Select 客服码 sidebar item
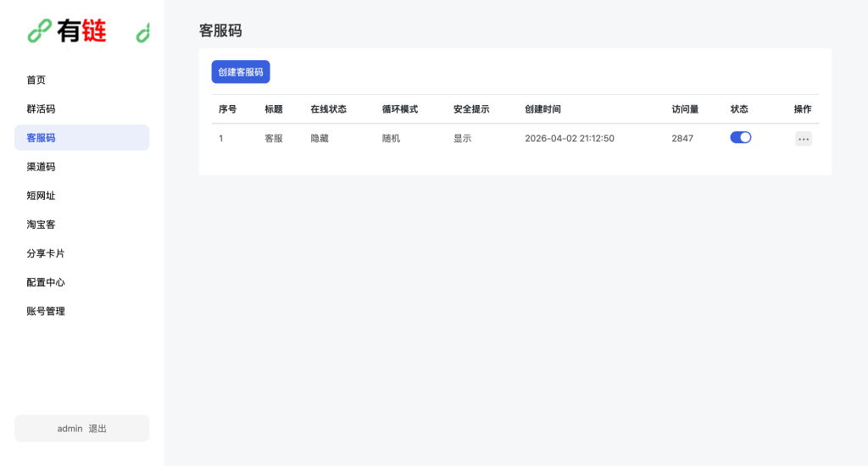Viewport: 868px width, 466px height. [82, 137]
